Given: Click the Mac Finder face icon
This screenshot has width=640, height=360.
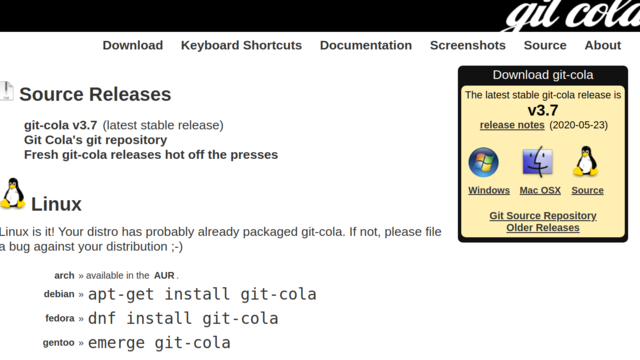Looking at the screenshot, I should point(538,162).
